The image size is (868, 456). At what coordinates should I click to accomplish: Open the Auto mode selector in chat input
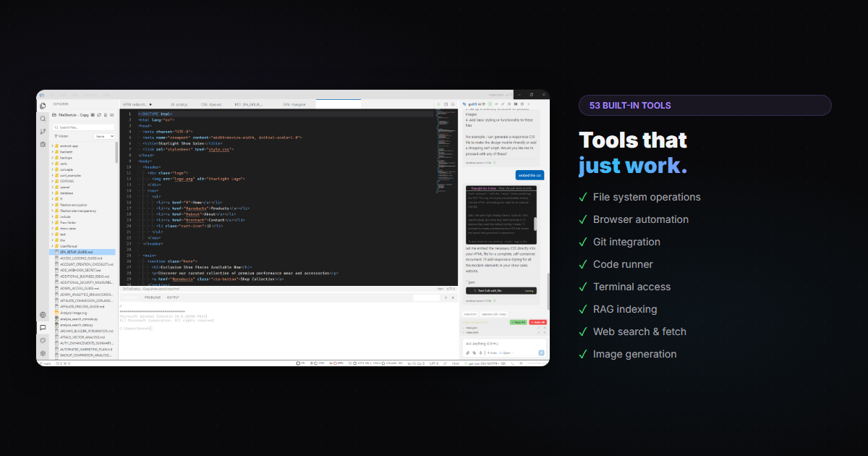coord(492,352)
